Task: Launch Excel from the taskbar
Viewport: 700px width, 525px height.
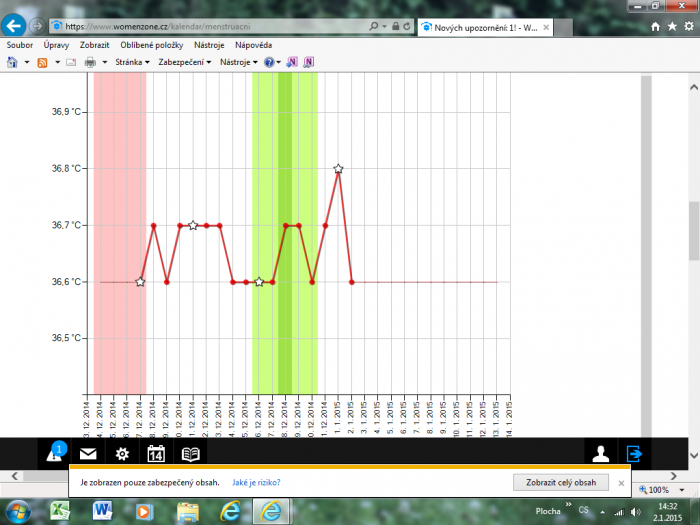Action: (61, 511)
